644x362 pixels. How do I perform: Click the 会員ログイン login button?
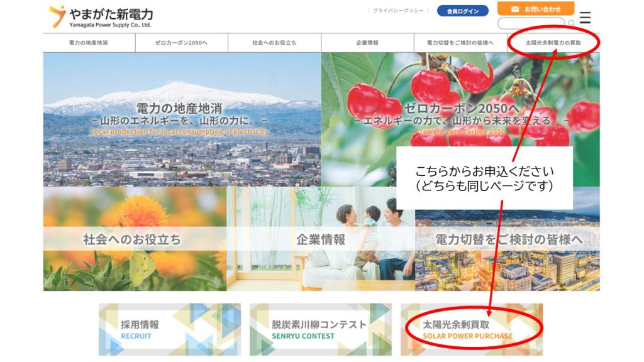(x=462, y=11)
